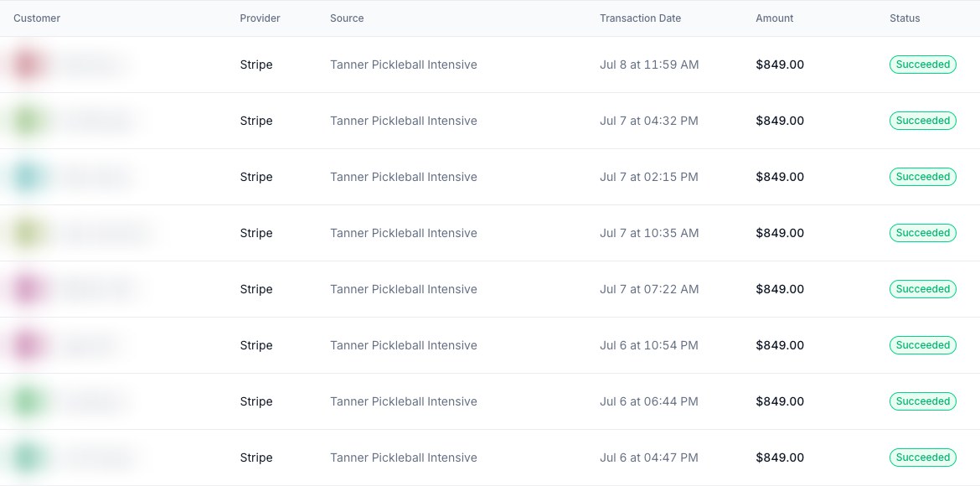Viewport: 980px width, 486px height.
Task: Click red customer avatar in Jul 8 11:59 AM row
Action: (28, 65)
